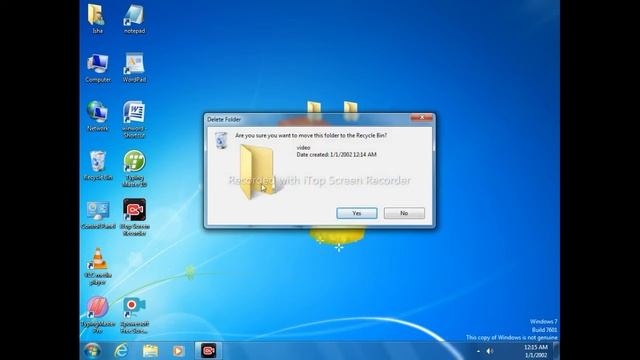Open Windows Media Player from taskbar
The height and width of the screenshot is (360, 640).
point(178,351)
